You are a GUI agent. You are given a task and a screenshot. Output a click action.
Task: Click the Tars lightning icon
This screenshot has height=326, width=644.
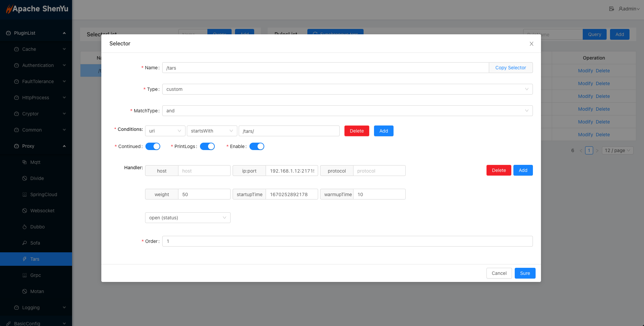tap(25, 259)
